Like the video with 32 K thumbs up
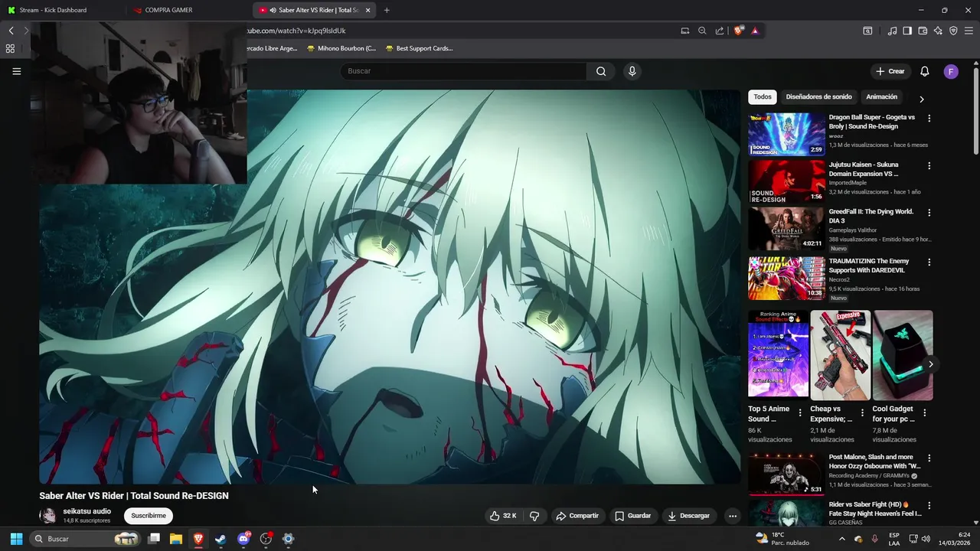This screenshot has width=980, height=551. tap(503, 516)
